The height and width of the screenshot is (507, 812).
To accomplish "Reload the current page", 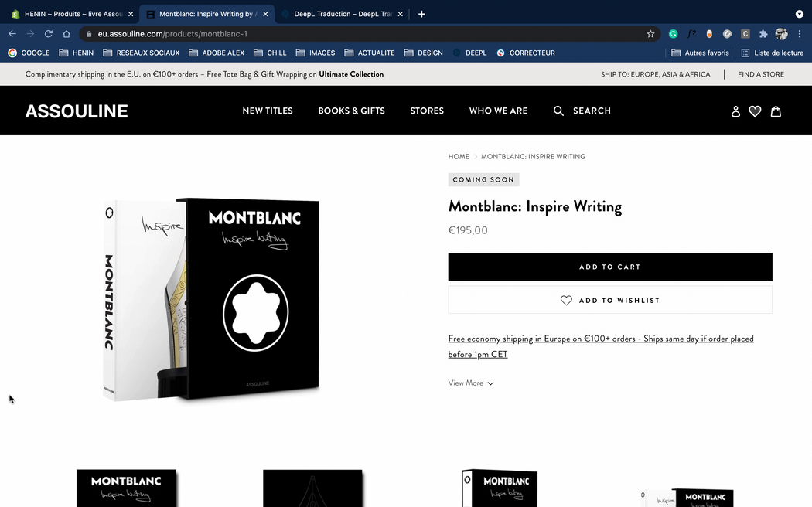I will tap(49, 34).
